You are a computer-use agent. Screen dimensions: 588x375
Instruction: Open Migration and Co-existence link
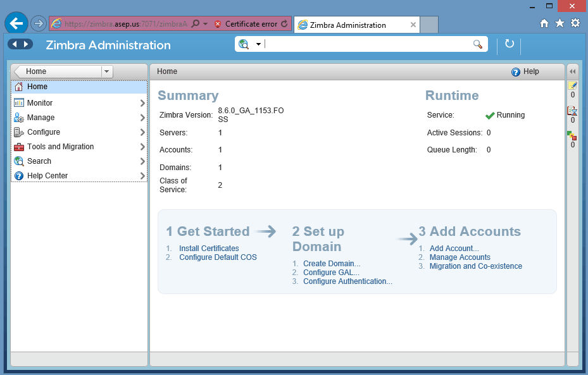coord(475,266)
